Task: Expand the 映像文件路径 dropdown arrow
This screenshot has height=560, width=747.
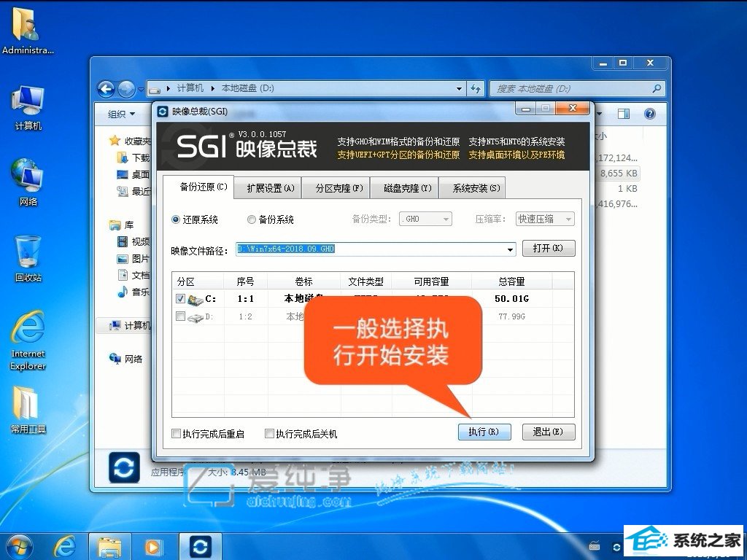Action: (510, 249)
